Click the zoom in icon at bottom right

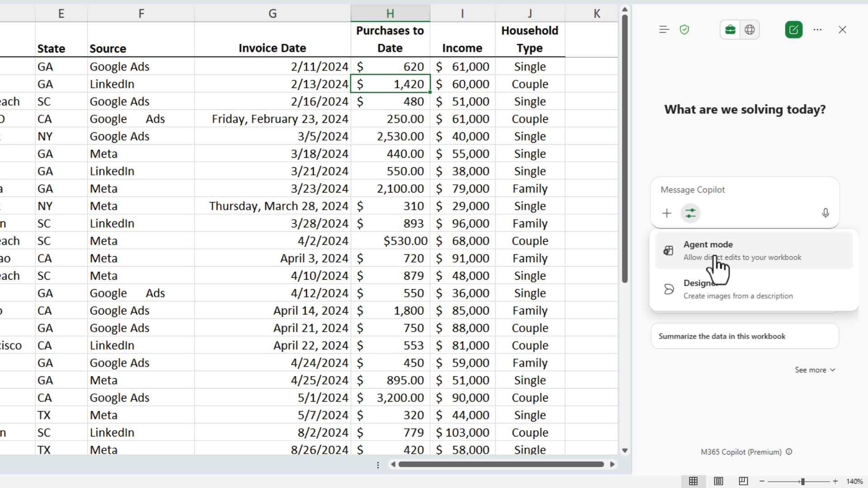click(835, 481)
